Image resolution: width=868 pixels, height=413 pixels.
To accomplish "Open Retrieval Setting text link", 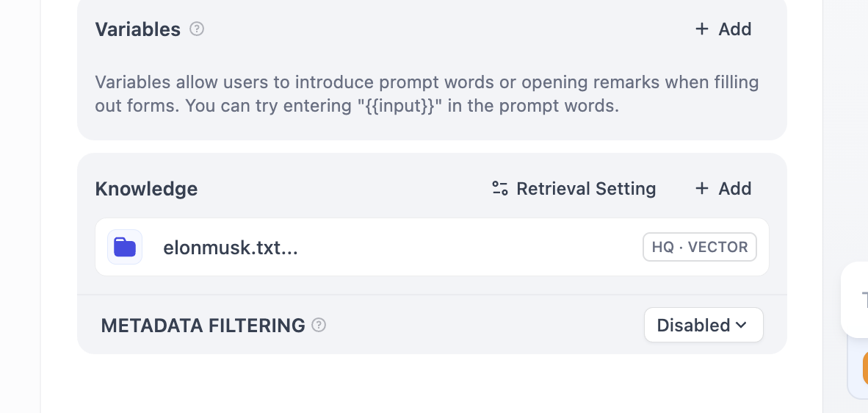I will [586, 189].
